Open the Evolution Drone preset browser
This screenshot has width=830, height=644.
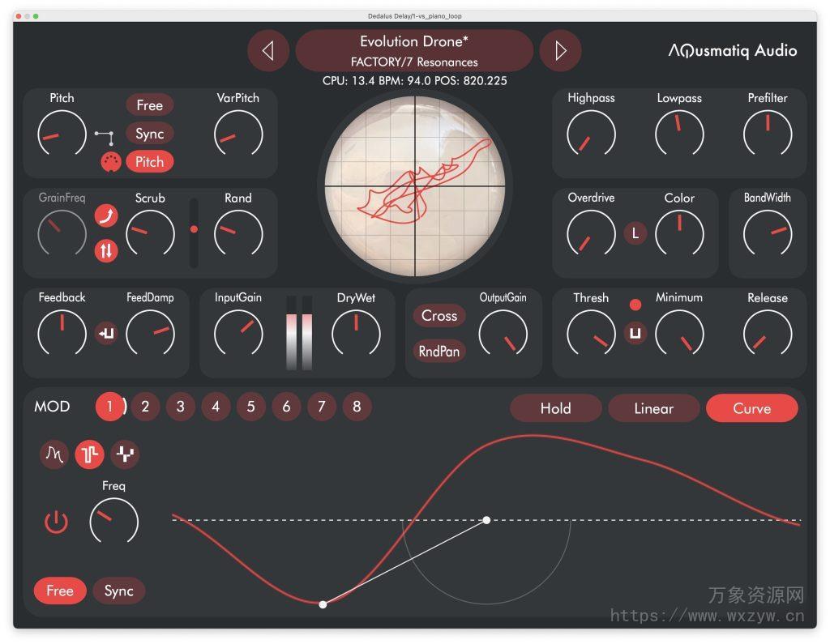415,49
